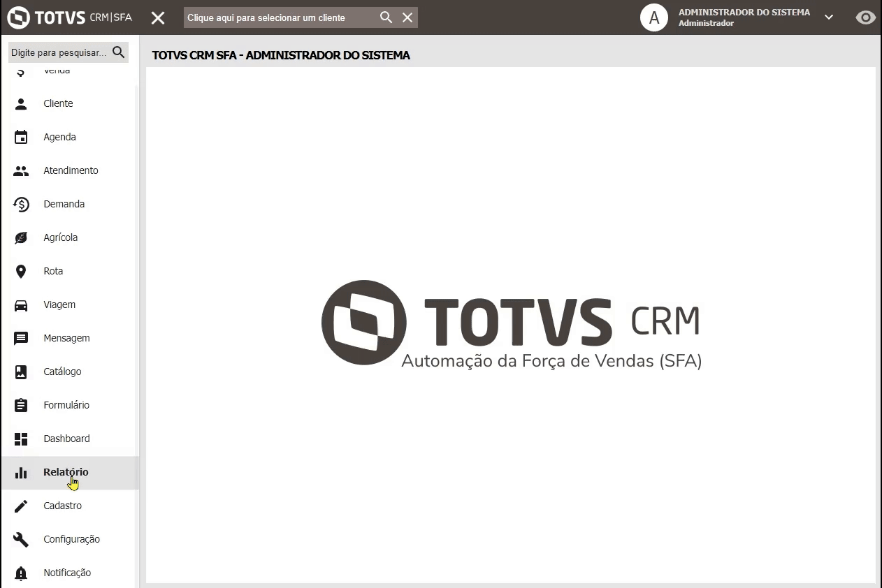The image size is (882, 588).
Task: Select Catálogo in the side menu
Action: 70,372
